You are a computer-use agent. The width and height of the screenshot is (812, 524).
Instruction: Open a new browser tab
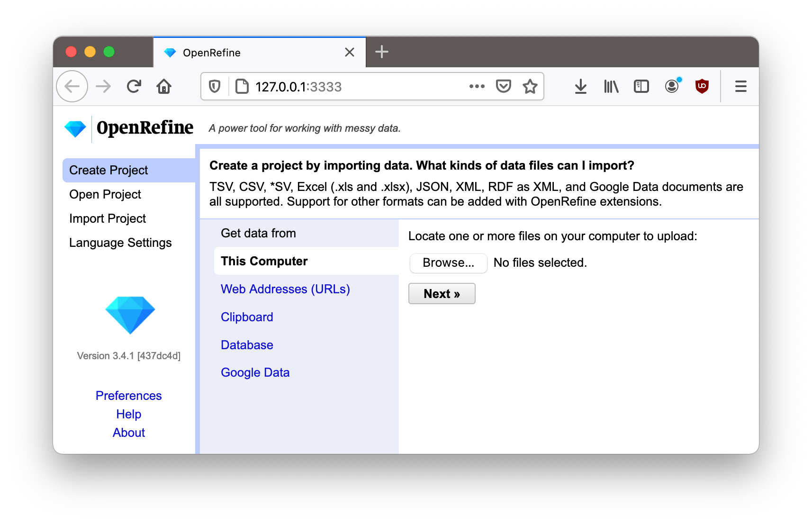pos(382,52)
